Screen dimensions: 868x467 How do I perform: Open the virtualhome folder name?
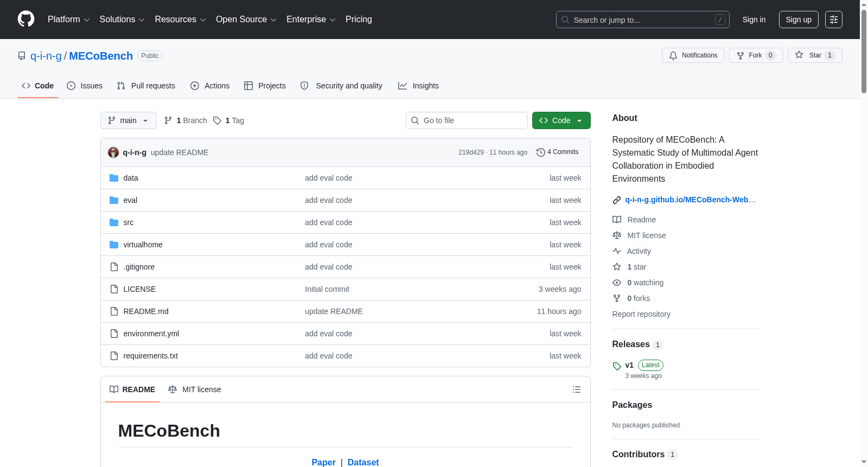143,245
